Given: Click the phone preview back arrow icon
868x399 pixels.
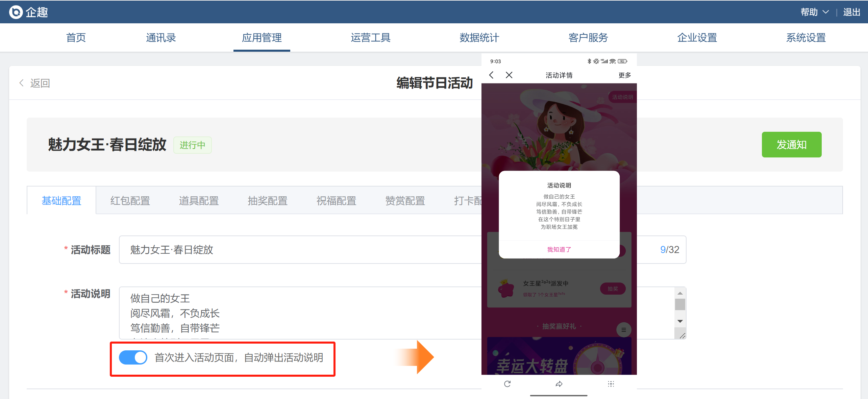Looking at the screenshot, I should 492,75.
